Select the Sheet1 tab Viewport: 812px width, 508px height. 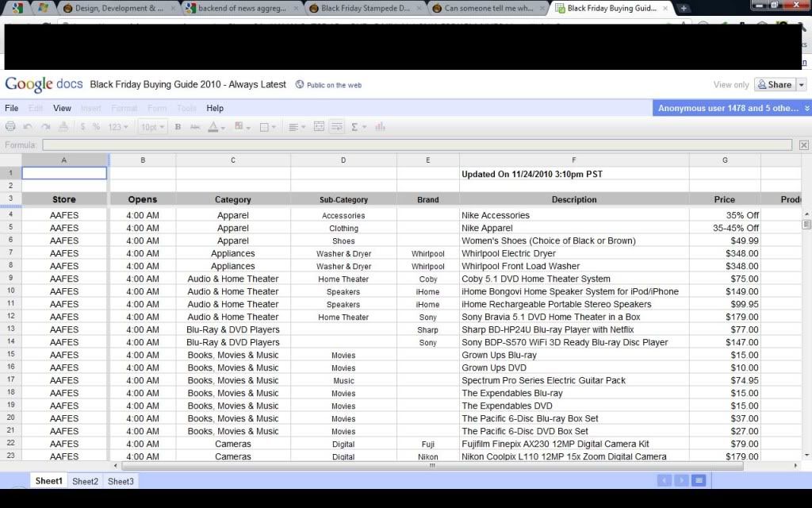pyautogui.click(x=48, y=480)
